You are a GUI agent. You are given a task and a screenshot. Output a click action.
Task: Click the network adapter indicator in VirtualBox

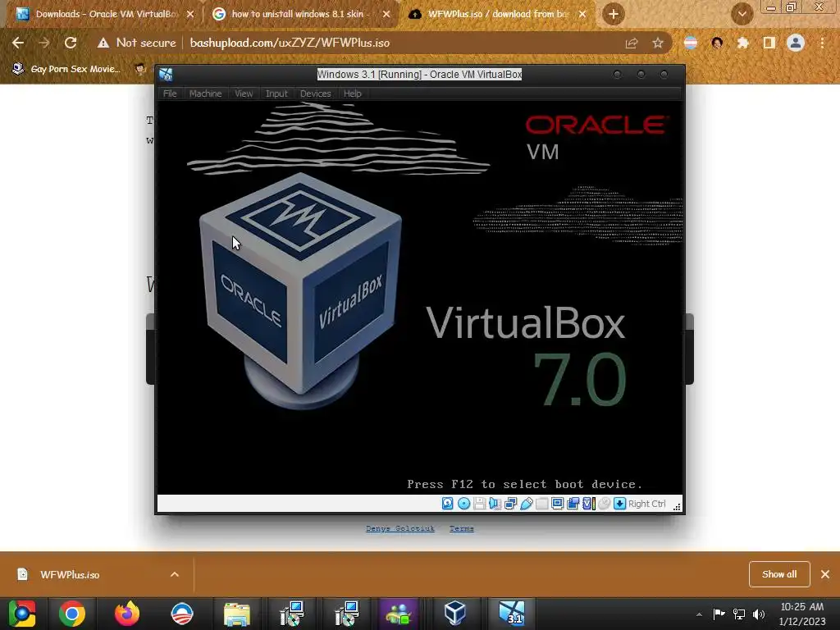pyautogui.click(x=510, y=504)
